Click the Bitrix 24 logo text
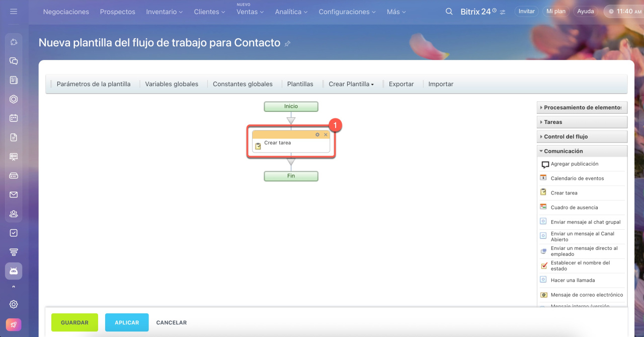 tap(475, 11)
